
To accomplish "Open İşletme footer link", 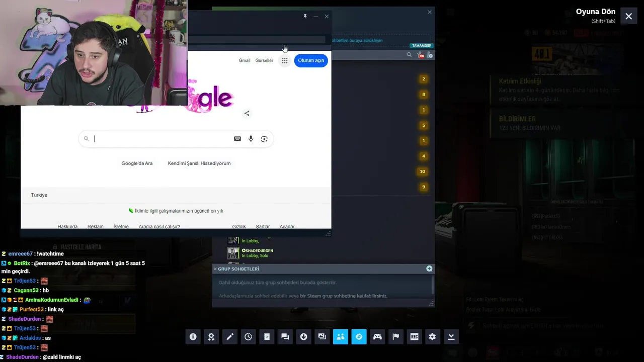I will (121, 227).
